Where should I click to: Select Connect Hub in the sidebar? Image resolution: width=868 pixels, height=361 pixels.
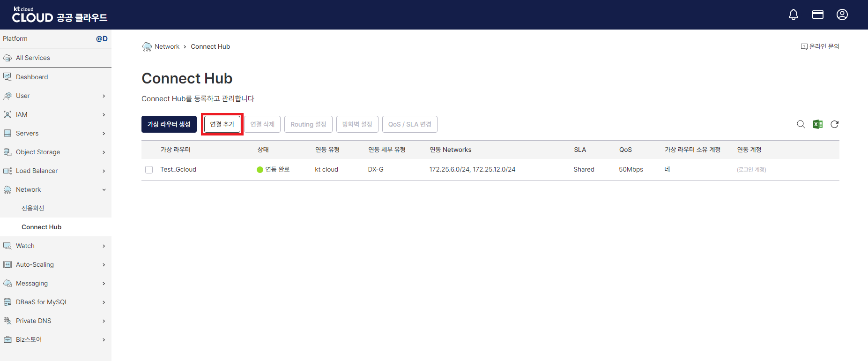tap(41, 227)
